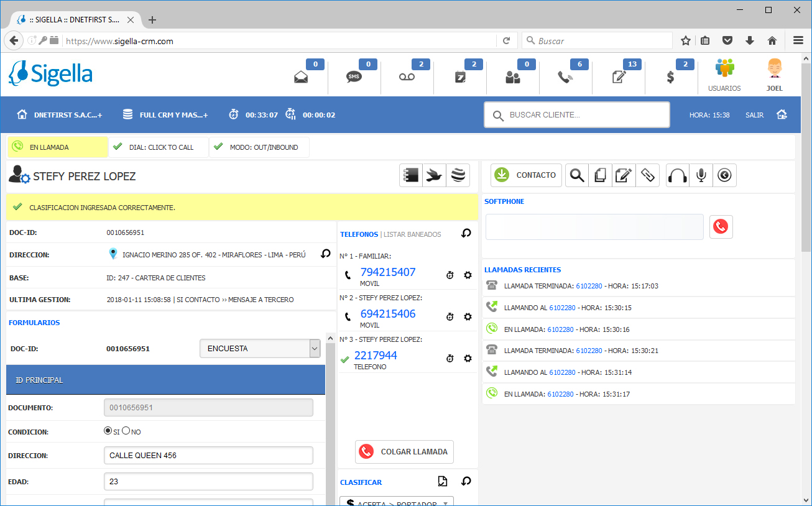The height and width of the screenshot is (506, 812).
Task: Refresh the CLASIFICAR section
Action: pos(466,481)
